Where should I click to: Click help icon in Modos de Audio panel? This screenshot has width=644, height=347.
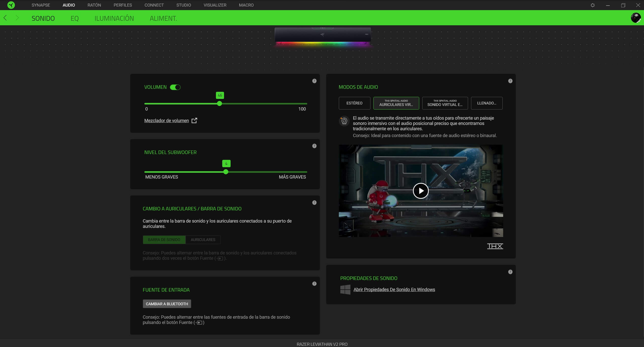[510, 81]
